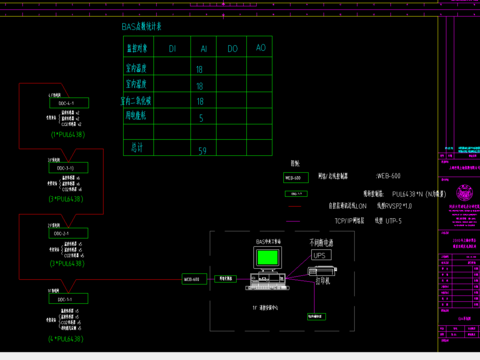Image resolution: width=480 pixels, height=360 pixels.
Task: Select the BAS workstation computer monitor symbol
Action: [x=268, y=259]
